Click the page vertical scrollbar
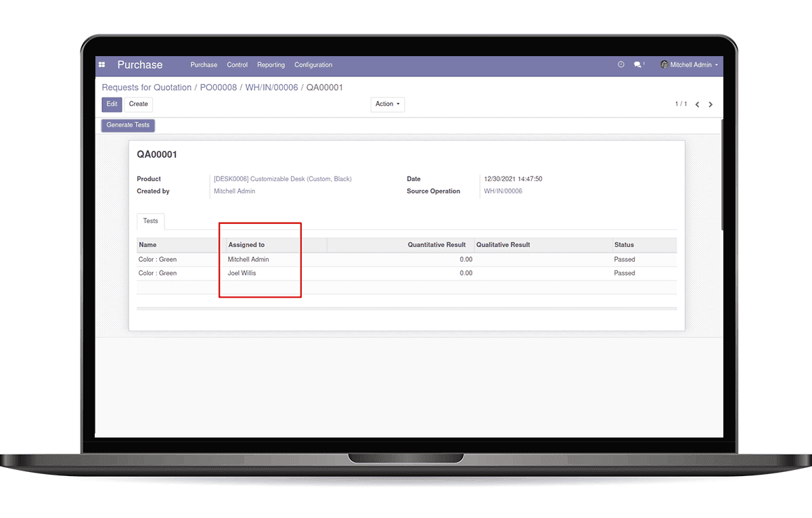Screen dimensions: 812x518 tap(721, 176)
